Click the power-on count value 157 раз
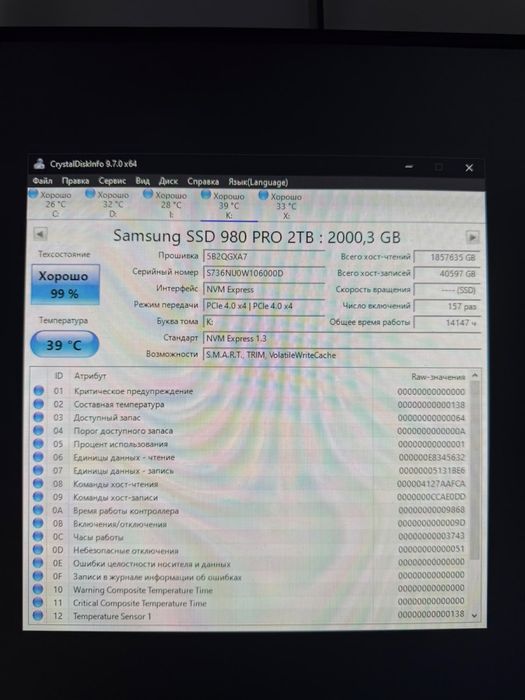This screenshot has width=525, height=700. [447, 306]
